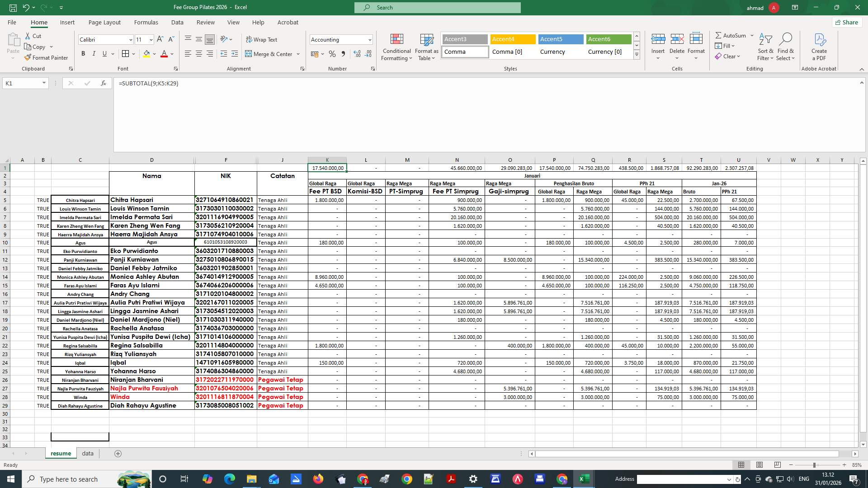Open the data sheet tab
Screen dimensions: 868x488
(87, 453)
